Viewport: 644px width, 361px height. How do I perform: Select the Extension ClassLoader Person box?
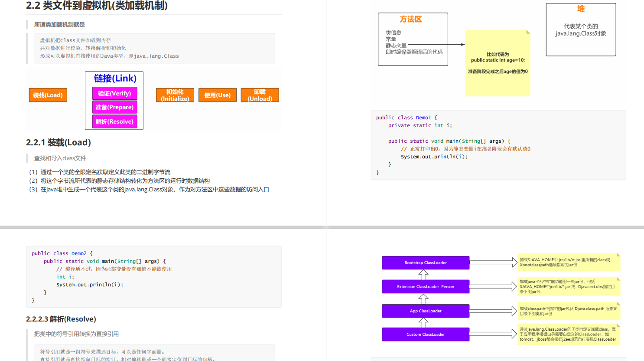(x=426, y=286)
